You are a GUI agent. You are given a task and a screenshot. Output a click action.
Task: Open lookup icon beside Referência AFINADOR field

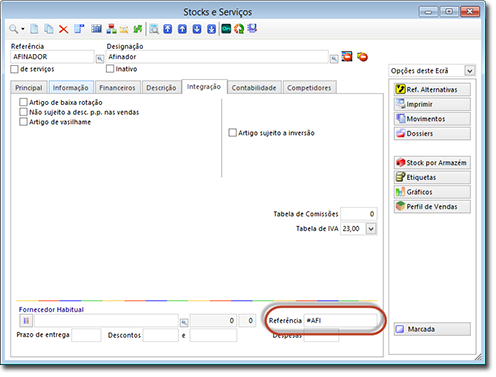(x=100, y=59)
